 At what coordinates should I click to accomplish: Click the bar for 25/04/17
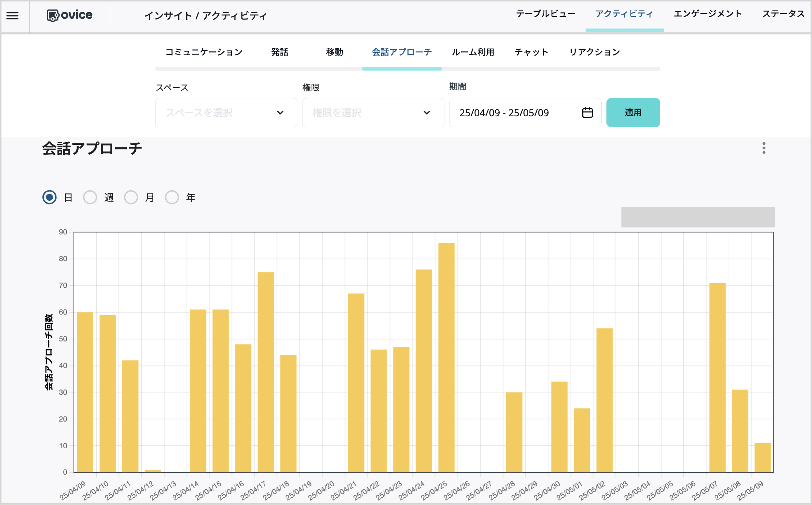pos(266,372)
